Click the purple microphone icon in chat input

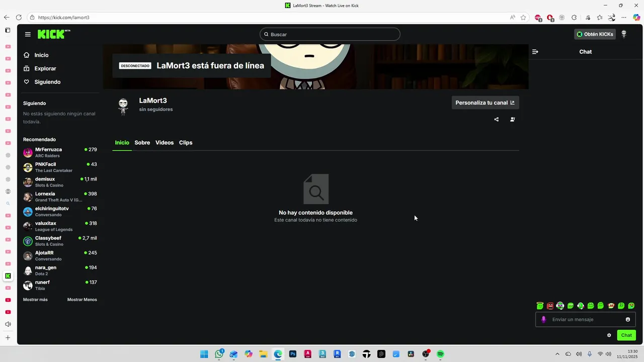543,319
